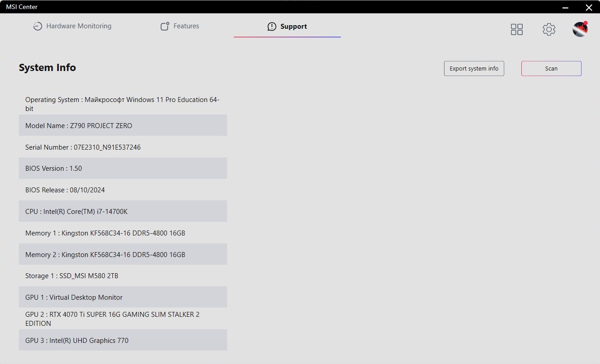Select the Operating System row

point(123,104)
